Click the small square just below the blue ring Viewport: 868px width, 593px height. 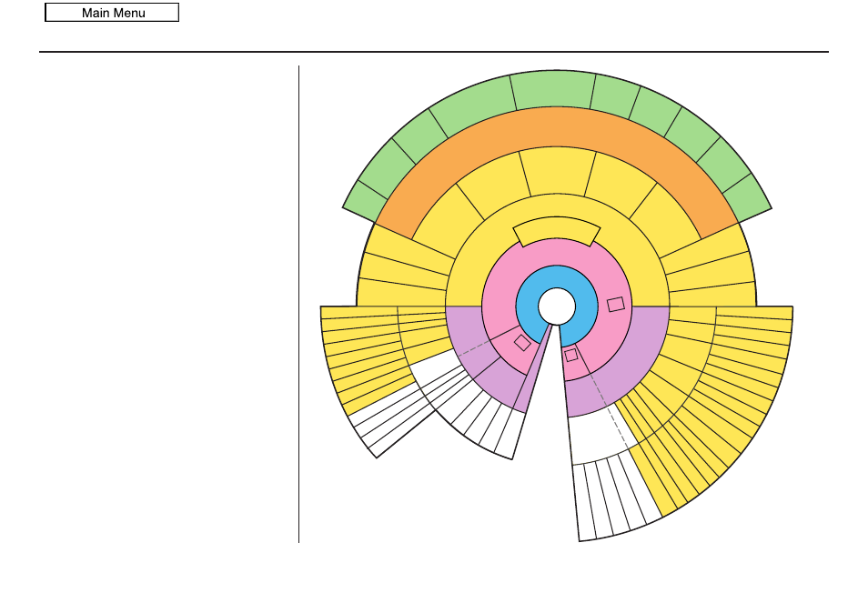click(571, 355)
